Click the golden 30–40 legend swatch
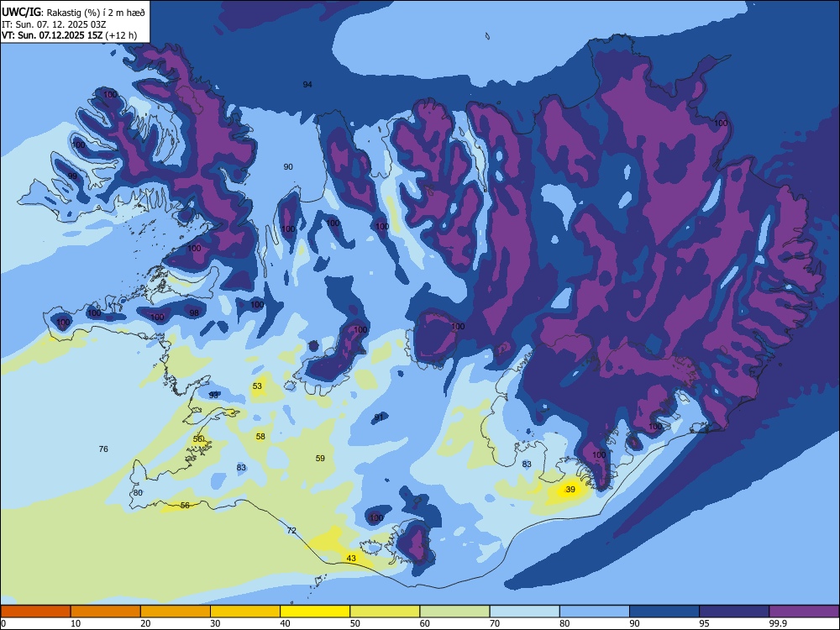This screenshot has width=840, height=630. (x=245, y=612)
